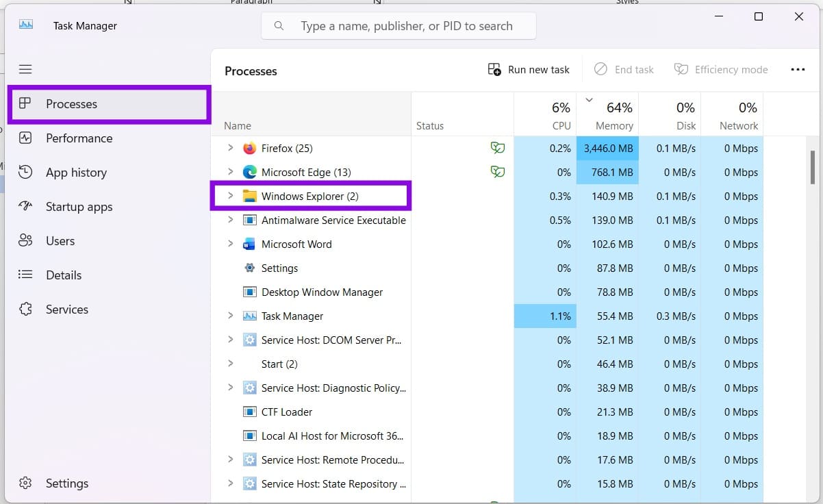Click the Antimalware Service Executable icon
The image size is (823, 504).
[249, 220]
